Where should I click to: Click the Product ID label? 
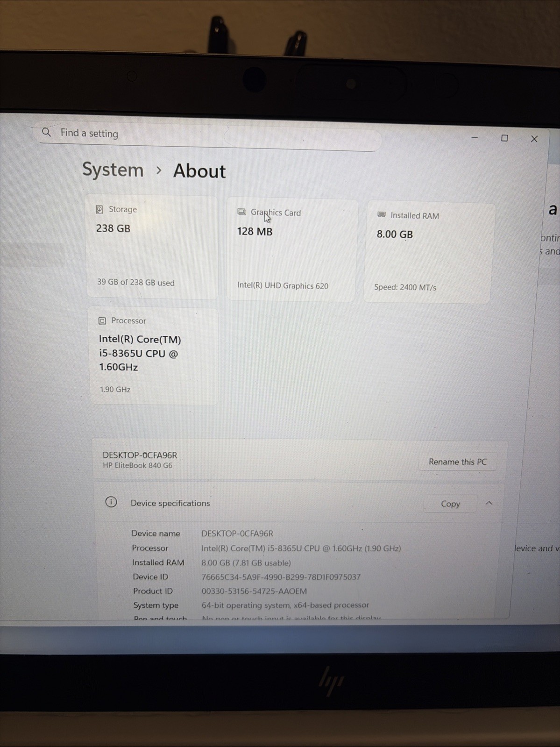pos(153,591)
